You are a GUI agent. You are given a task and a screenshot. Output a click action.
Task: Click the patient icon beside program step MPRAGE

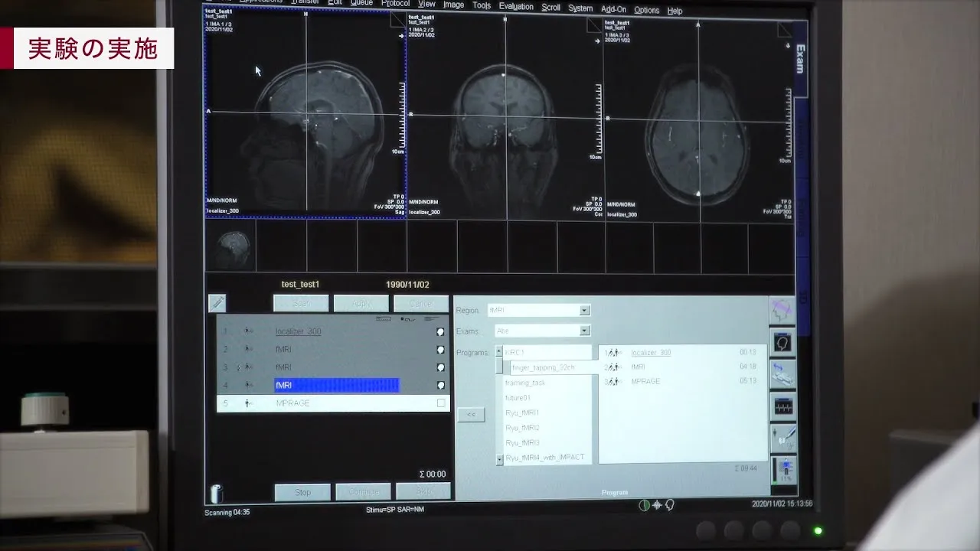tap(612, 381)
